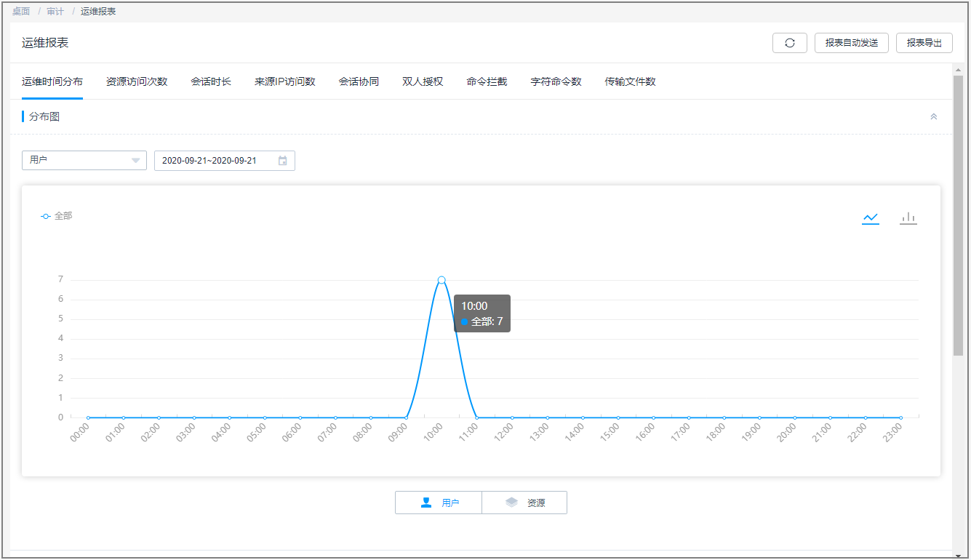Image resolution: width=971 pixels, height=560 pixels.
Task: Toggle the 全部 legend series
Action: click(57, 216)
